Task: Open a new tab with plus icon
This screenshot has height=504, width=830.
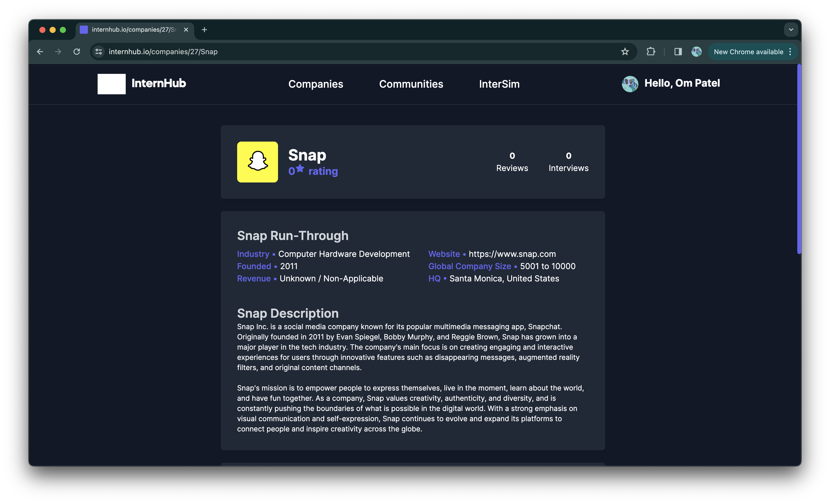Action: click(204, 30)
